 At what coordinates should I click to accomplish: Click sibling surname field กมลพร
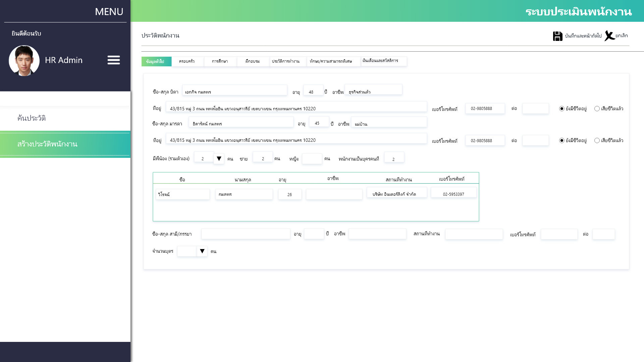pyautogui.click(x=244, y=194)
